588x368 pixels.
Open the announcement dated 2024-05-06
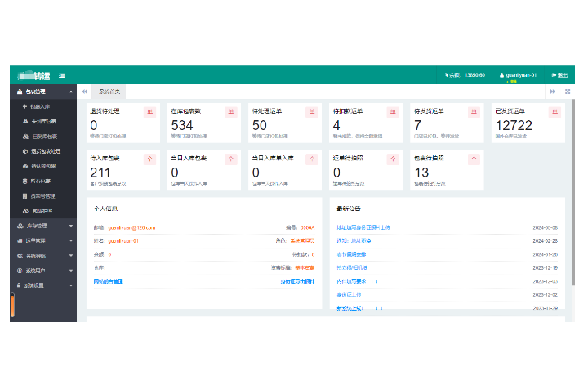tap(363, 227)
